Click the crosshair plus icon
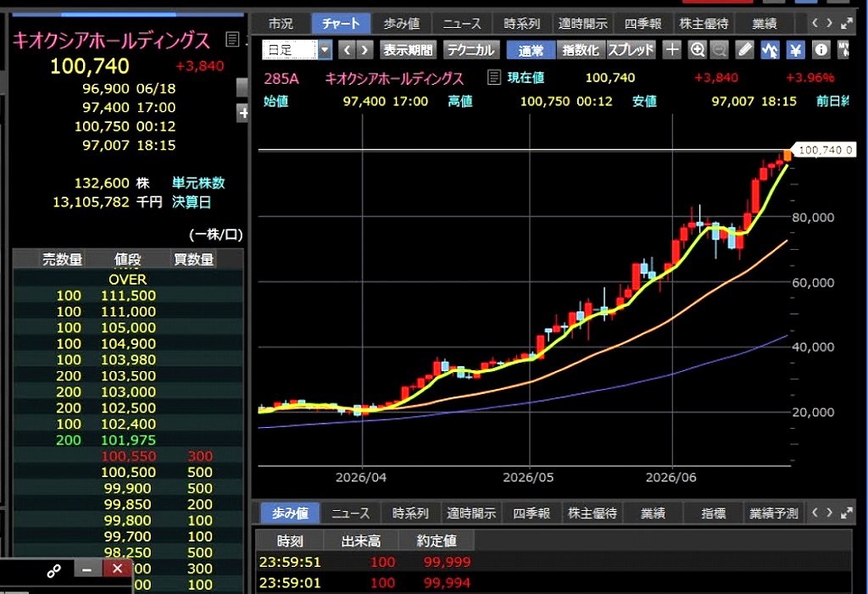Screen dimensions: 868x594 pyautogui.click(x=672, y=50)
